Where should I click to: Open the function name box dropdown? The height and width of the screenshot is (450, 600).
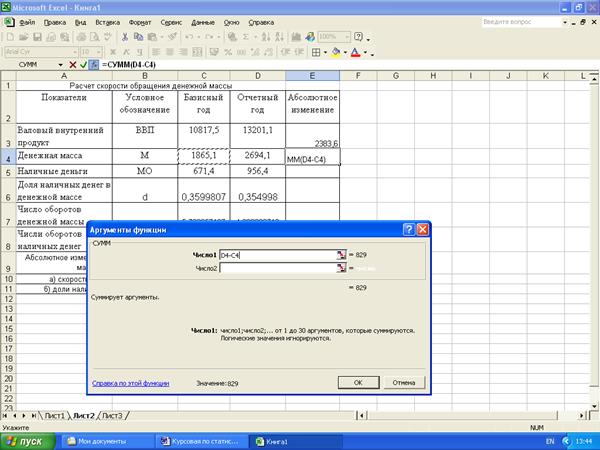point(59,65)
